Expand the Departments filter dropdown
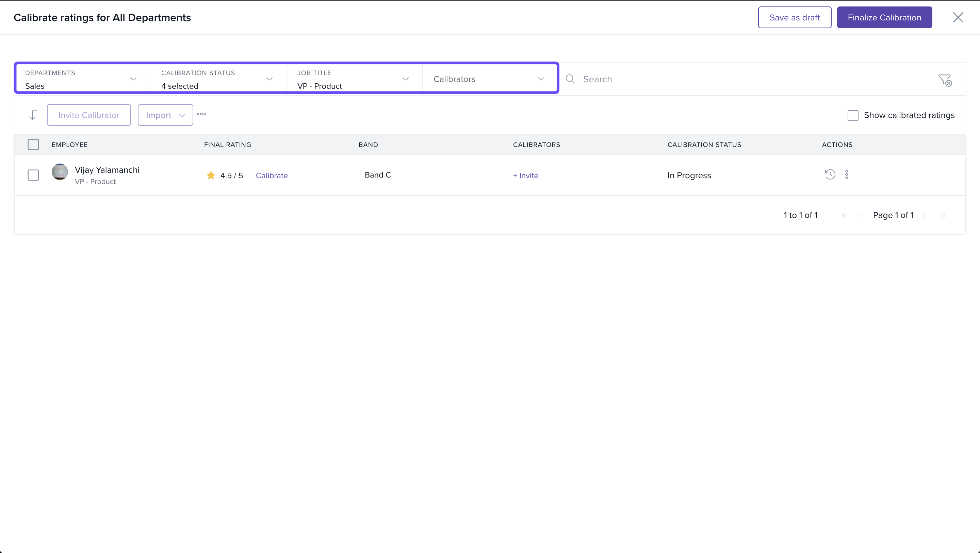 [x=82, y=79]
